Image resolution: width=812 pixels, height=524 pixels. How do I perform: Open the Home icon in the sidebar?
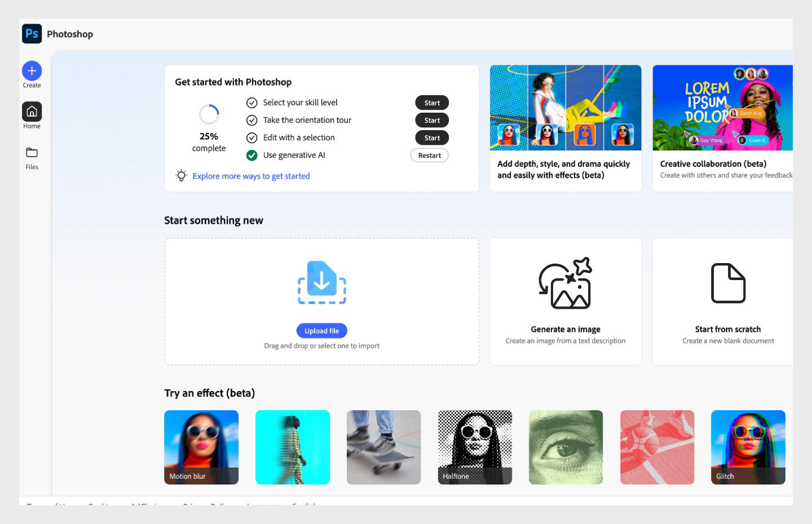coord(32,112)
